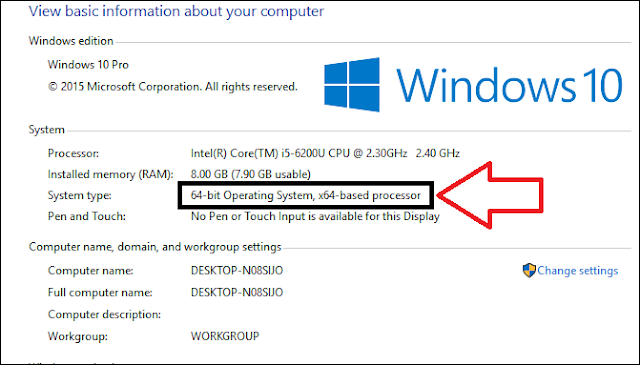Click the Windows 10 logo
Image resolution: width=640 pixels, height=365 pixels.
click(473, 85)
